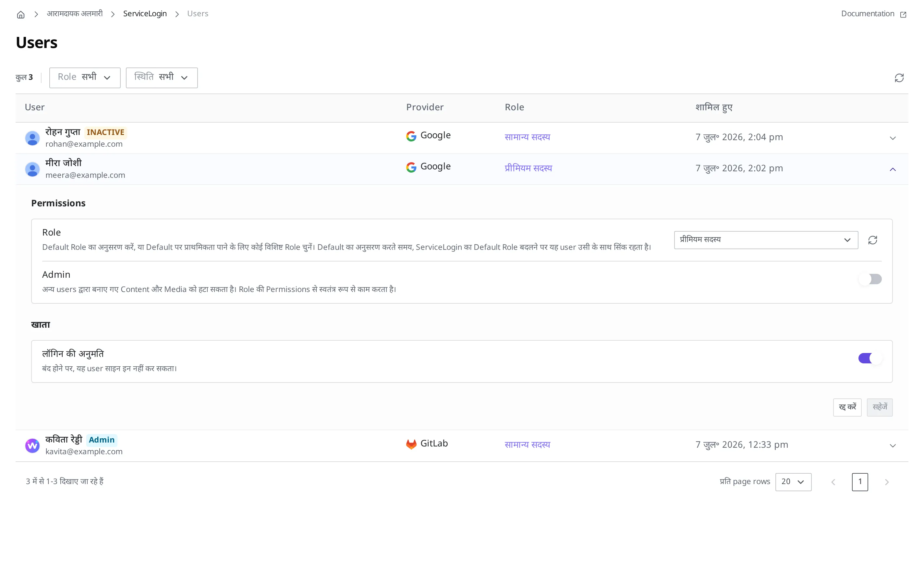Click the Permissions section heading
The width and height of the screenshot is (924, 584).
(58, 203)
